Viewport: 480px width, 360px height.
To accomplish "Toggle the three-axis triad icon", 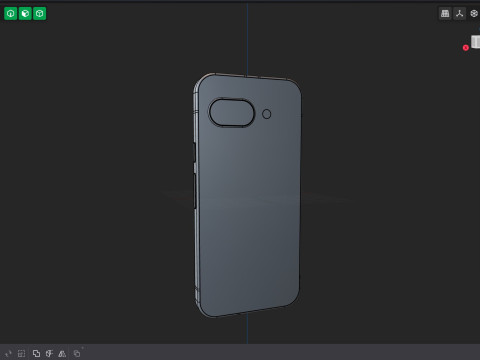I will (x=460, y=14).
